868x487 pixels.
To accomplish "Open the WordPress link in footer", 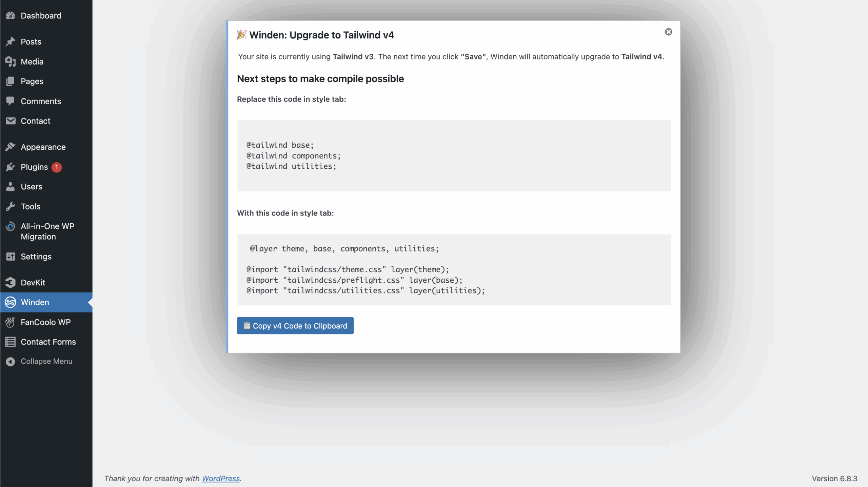I will (221, 479).
